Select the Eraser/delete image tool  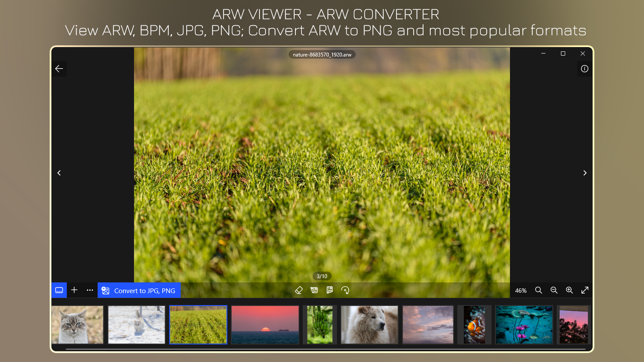299,290
